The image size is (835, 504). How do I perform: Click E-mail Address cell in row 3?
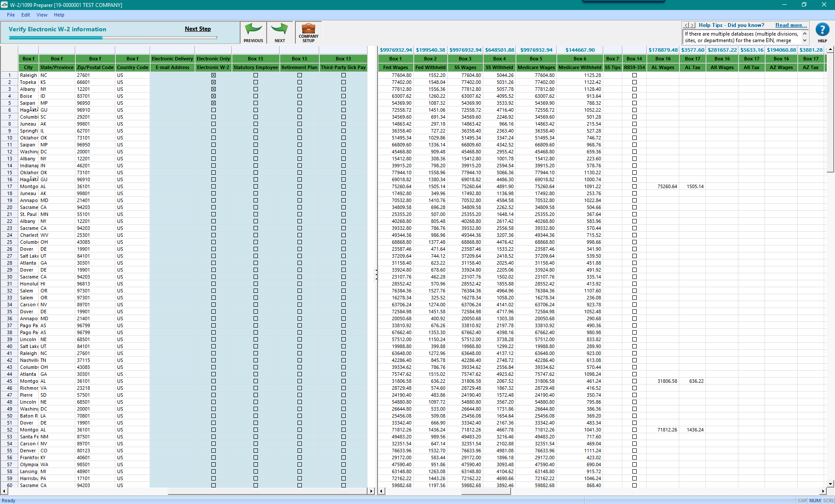(172, 89)
